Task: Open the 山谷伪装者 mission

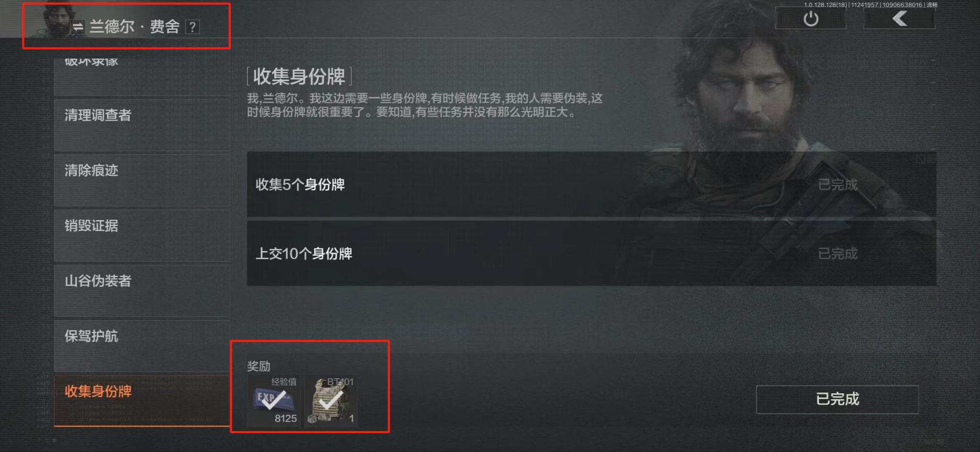Action: [x=142, y=290]
